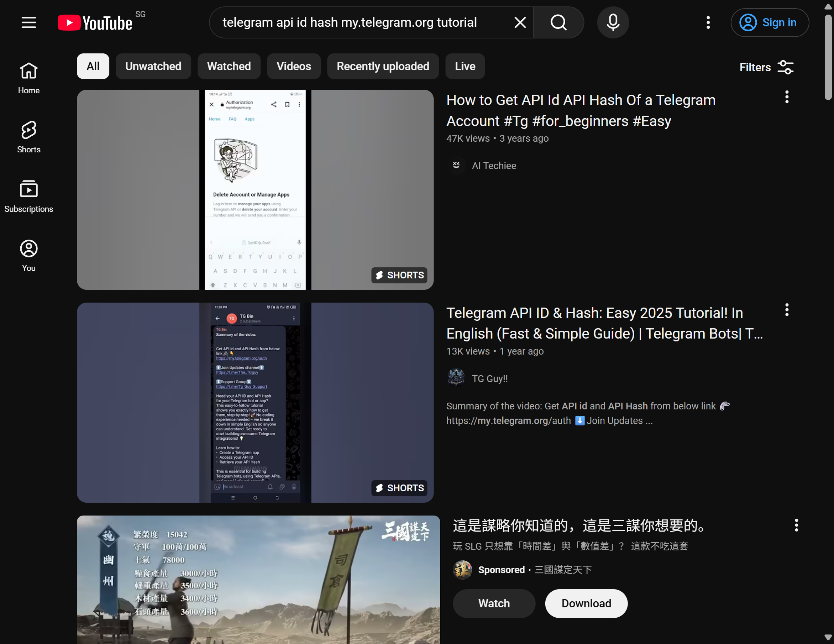Select the Unwatched filter chip
Image resolution: width=834 pixels, height=644 pixels.
[153, 66]
